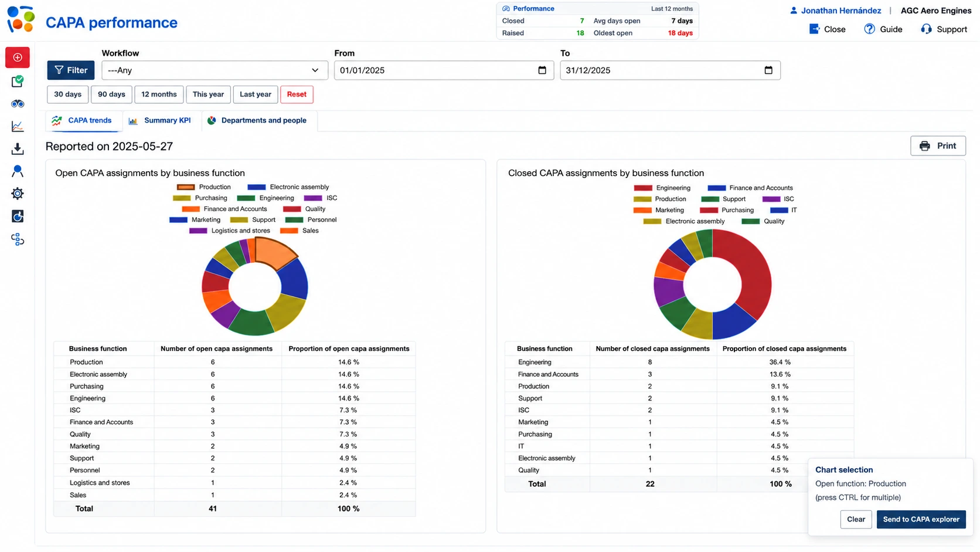Select the highlighted Production slice of open chart
Image resolution: width=980 pixels, height=552 pixels.
(274, 252)
